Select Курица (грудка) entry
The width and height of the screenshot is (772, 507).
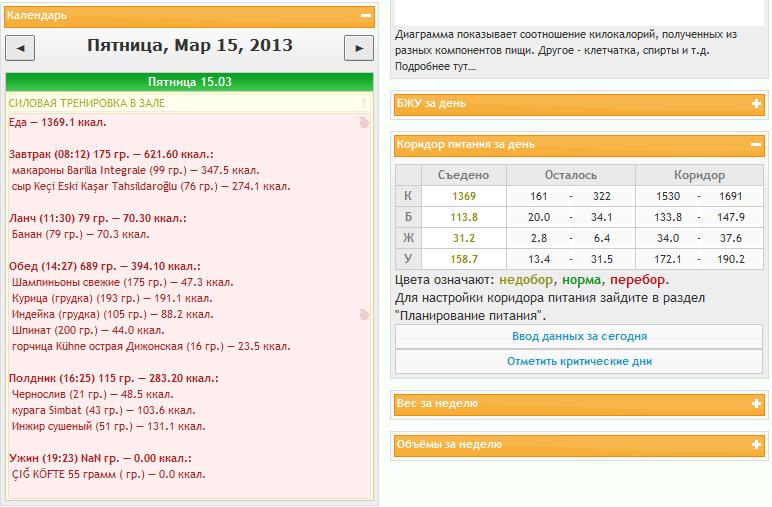112,298
